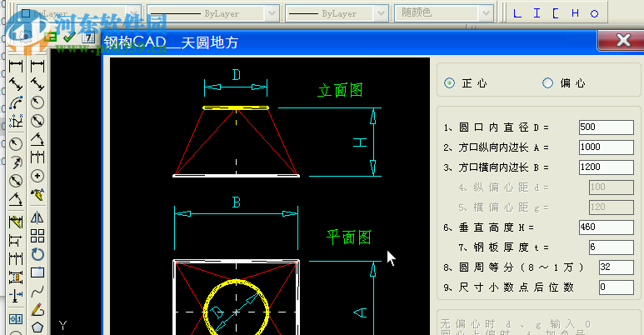Select the 正心 radio option
Viewport: 644px width, 335px height.
[451, 83]
